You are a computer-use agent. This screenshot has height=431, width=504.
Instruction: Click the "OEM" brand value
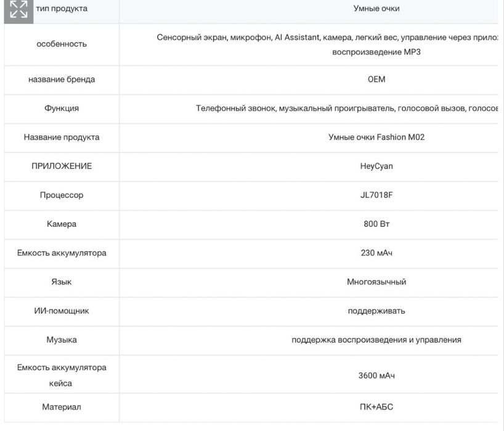[376, 80]
